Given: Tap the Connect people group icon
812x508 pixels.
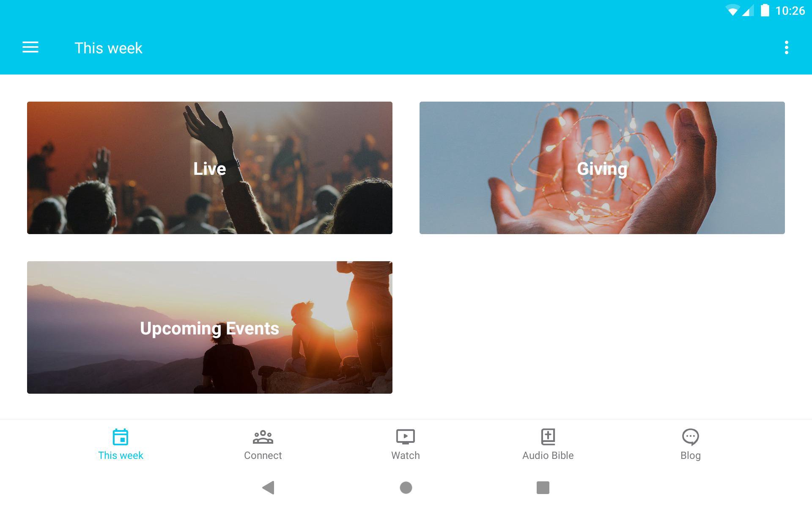Looking at the screenshot, I should (263, 437).
